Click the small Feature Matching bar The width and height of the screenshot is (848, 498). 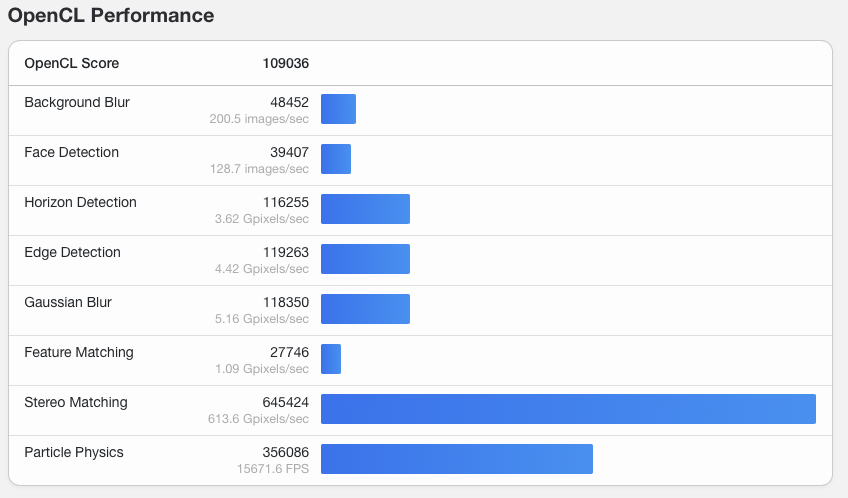click(x=331, y=359)
